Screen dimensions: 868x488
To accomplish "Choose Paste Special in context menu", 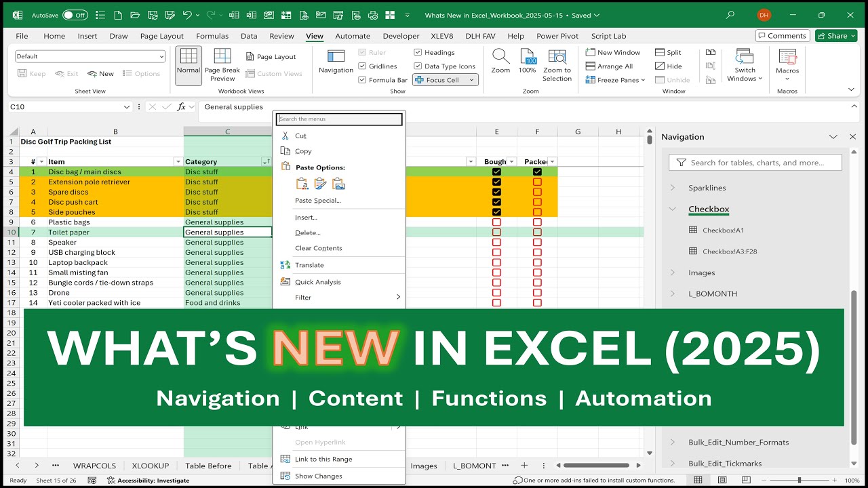I will coord(339,201).
